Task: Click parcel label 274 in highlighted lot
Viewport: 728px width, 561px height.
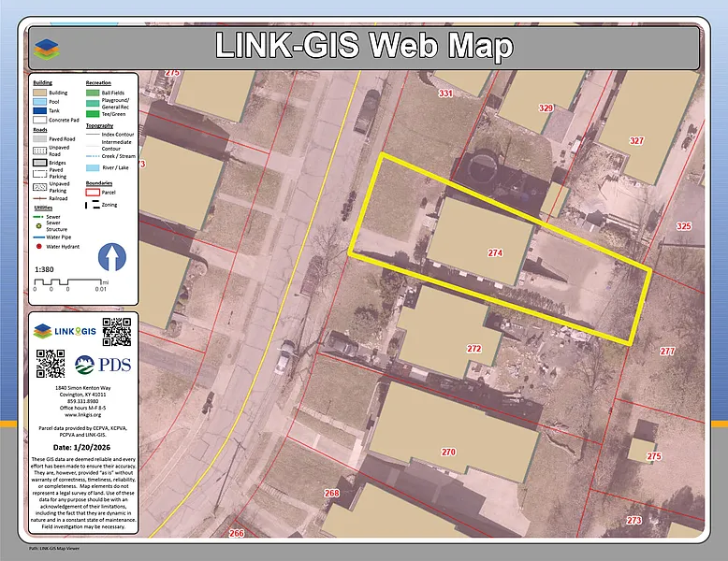Action: click(x=495, y=252)
